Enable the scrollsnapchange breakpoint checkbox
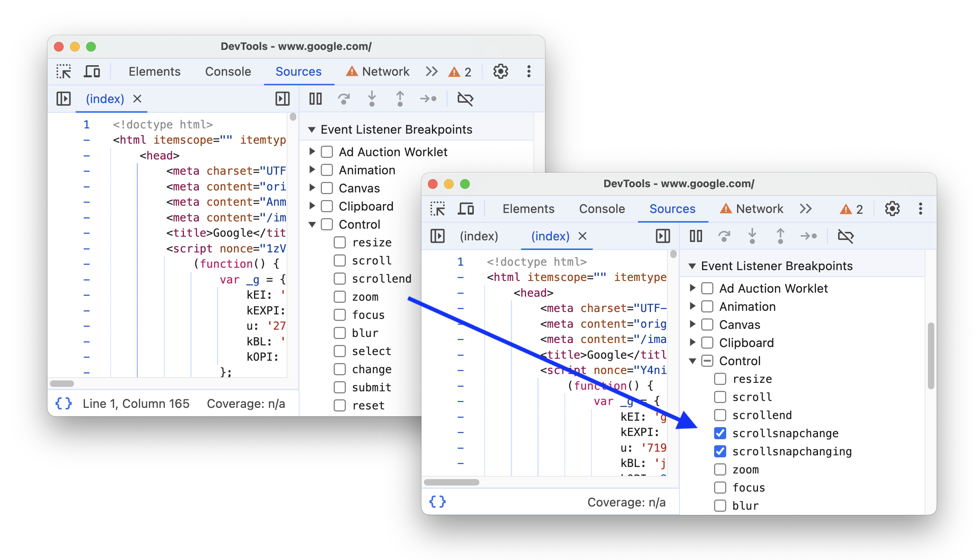 (x=718, y=433)
